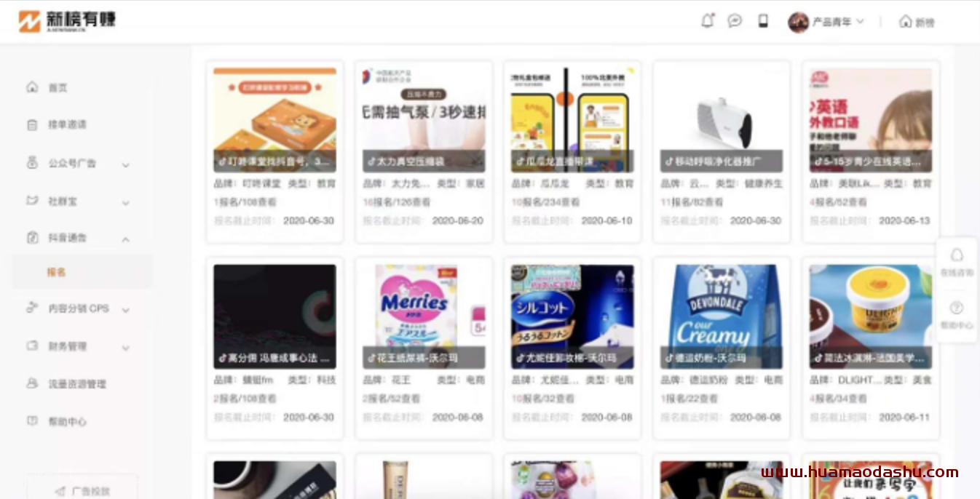Open the 产品青年 account dropdown arrow
This screenshot has height=499, width=980.
click(x=860, y=22)
